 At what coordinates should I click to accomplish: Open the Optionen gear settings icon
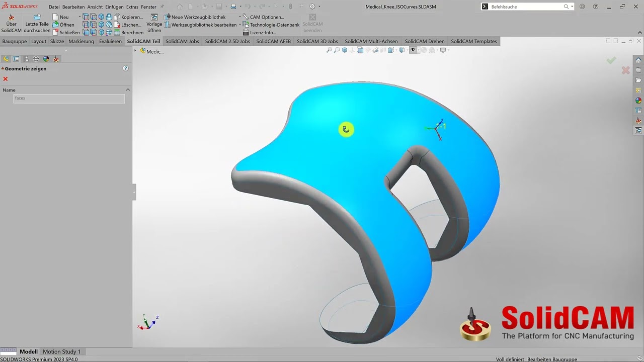coord(312,7)
